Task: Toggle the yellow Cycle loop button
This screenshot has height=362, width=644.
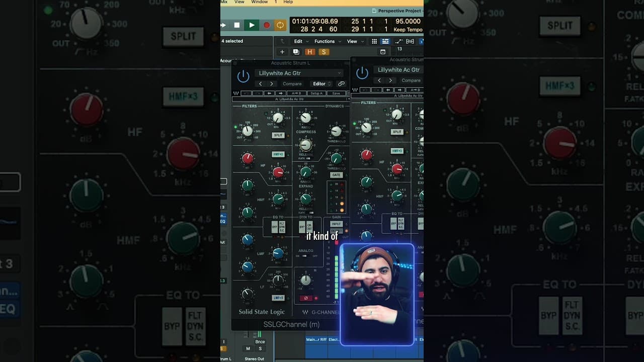Action: [280, 25]
